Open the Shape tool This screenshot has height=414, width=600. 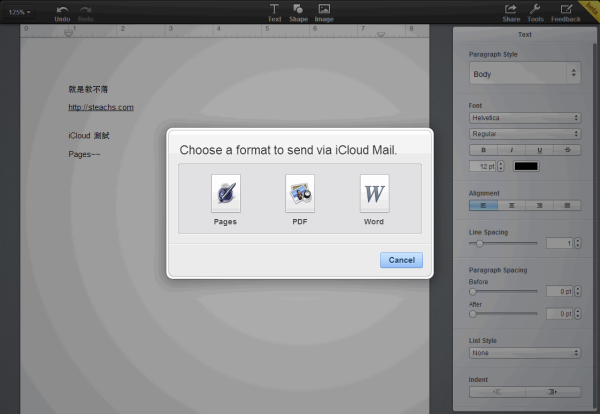pos(298,13)
